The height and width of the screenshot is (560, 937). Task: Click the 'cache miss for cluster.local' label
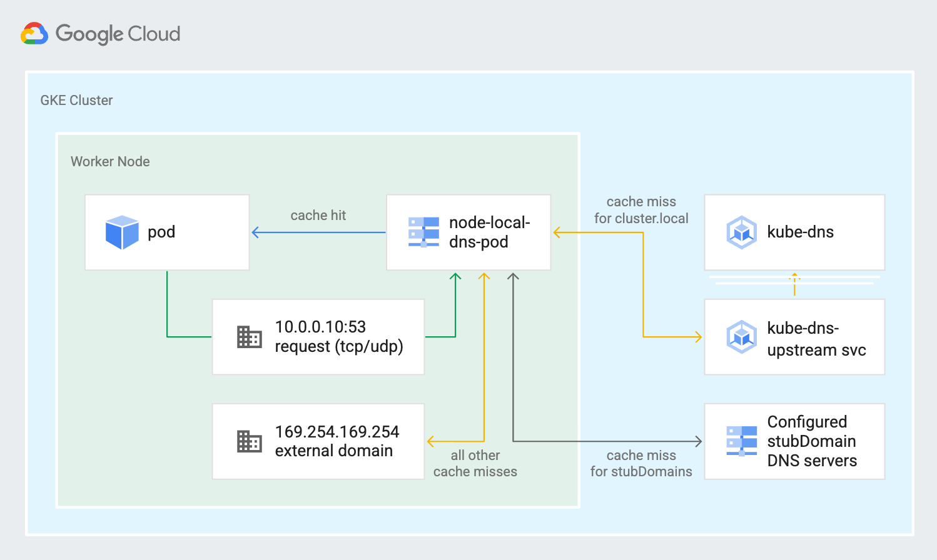tap(641, 210)
